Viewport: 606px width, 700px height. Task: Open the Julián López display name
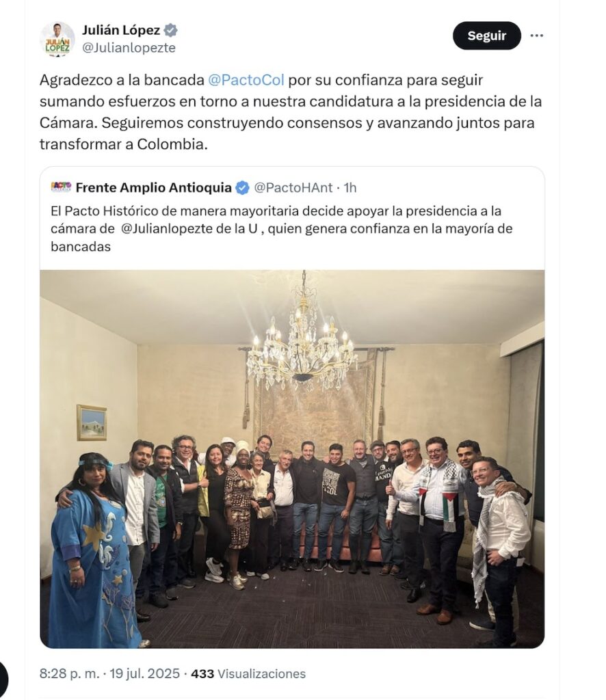pyautogui.click(x=121, y=30)
